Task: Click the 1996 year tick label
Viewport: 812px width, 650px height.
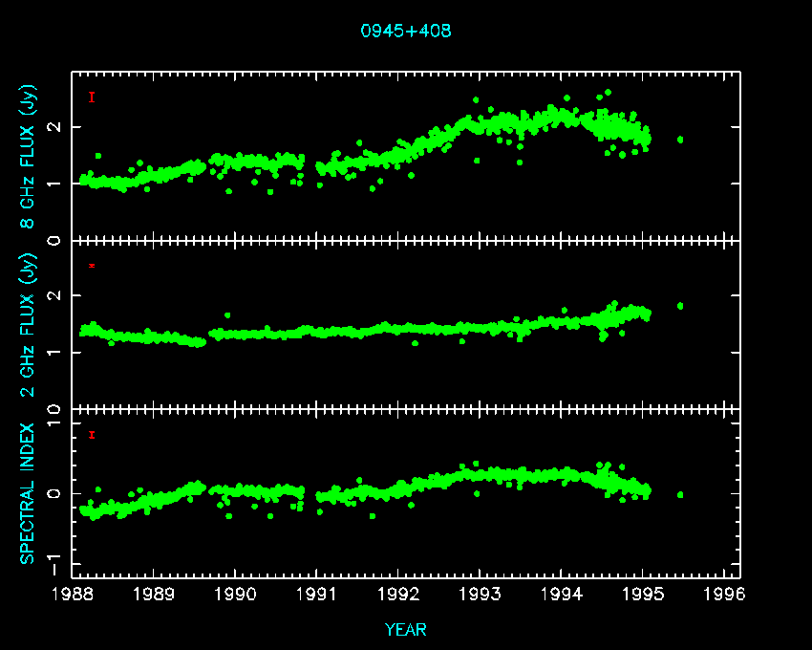Action: click(x=725, y=596)
